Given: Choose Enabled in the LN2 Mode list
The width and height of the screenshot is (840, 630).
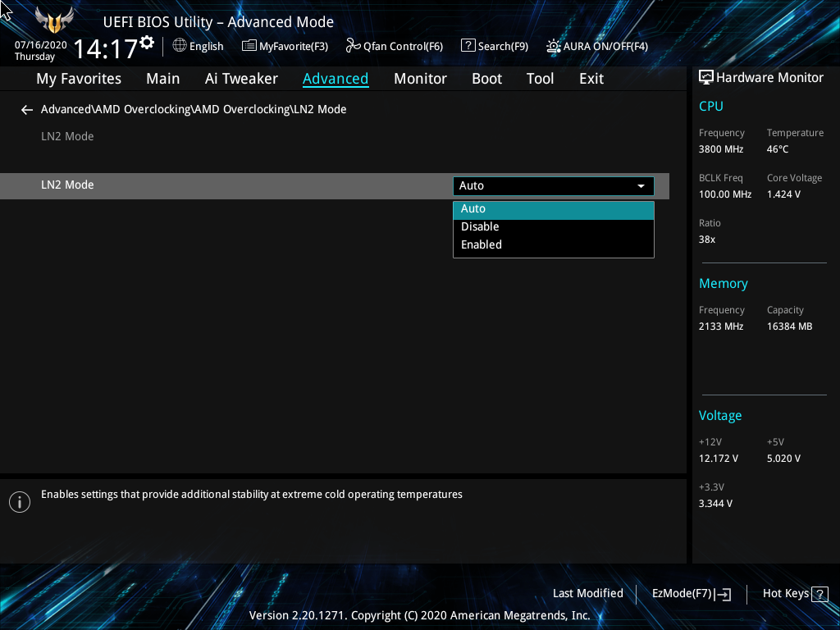Looking at the screenshot, I should (554, 244).
